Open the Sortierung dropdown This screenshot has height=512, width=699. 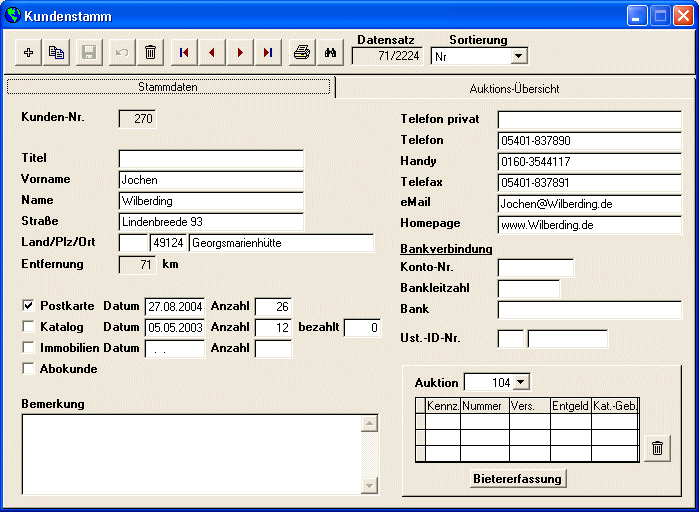tap(518, 57)
